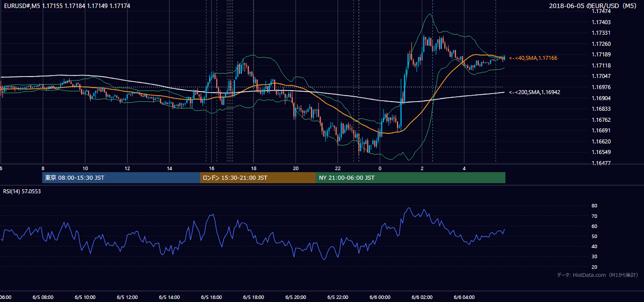Click the 1.17474 price axis label

(x=601, y=11)
